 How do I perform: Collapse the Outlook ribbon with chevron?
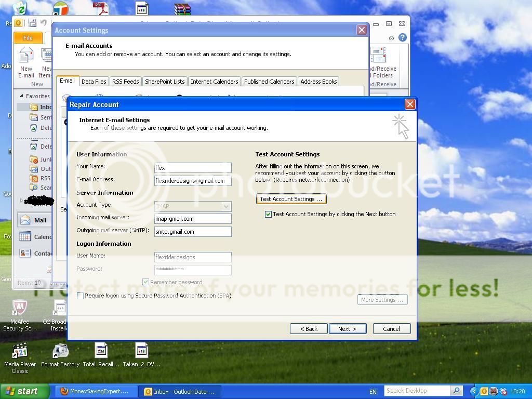391,38
